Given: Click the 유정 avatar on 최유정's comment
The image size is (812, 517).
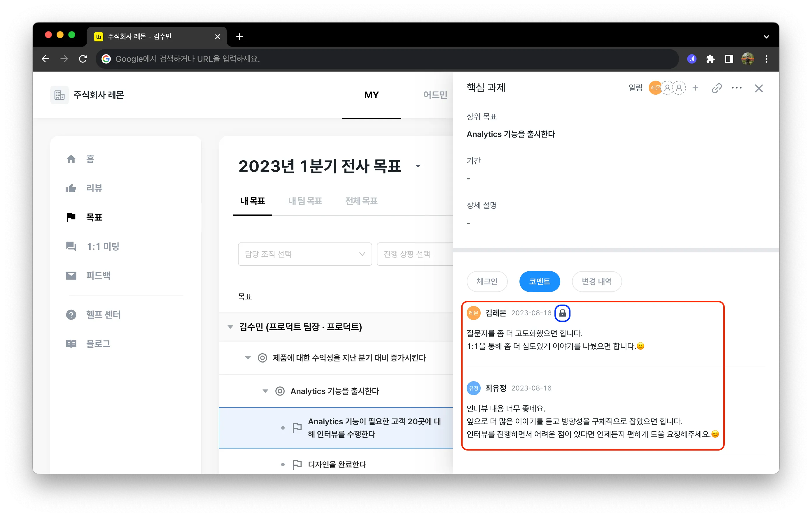Looking at the screenshot, I should tap(473, 388).
